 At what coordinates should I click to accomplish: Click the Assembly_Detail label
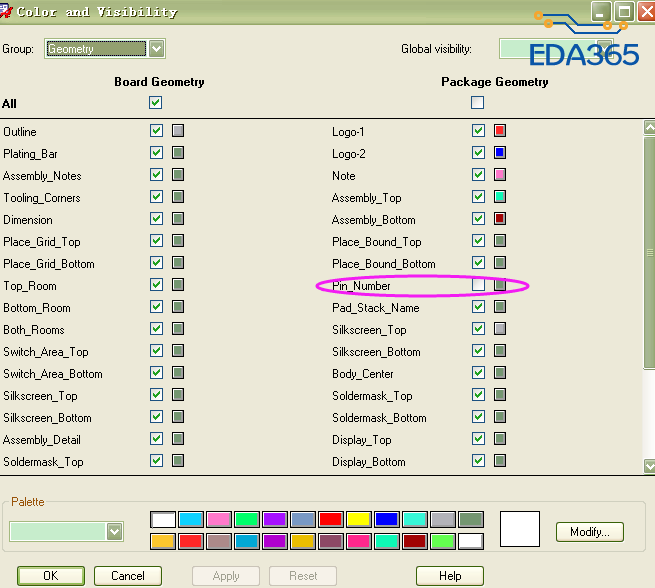click(x=42, y=440)
